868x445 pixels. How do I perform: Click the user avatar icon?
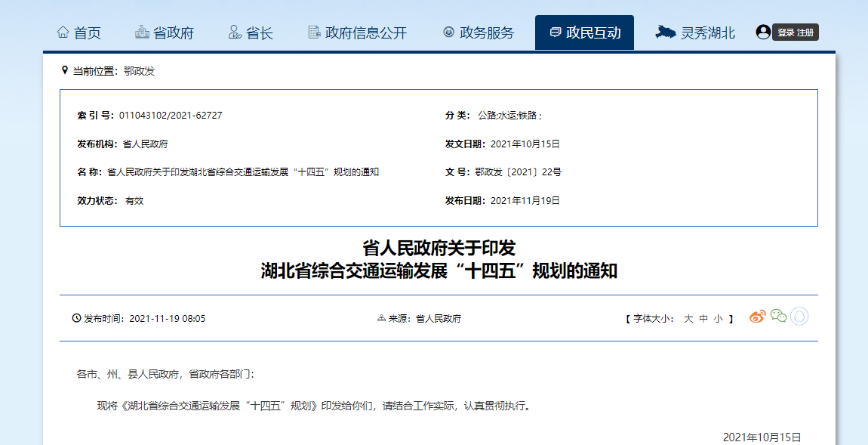coord(763,32)
